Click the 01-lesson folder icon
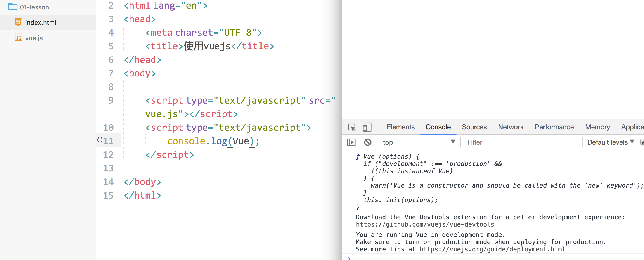This screenshot has height=260, width=644. [x=12, y=7]
